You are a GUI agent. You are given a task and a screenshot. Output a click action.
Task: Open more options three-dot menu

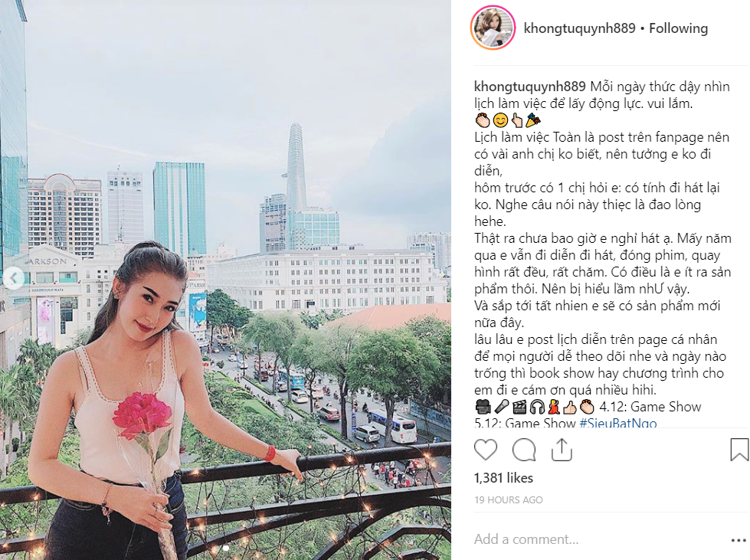pyautogui.click(x=739, y=540)
